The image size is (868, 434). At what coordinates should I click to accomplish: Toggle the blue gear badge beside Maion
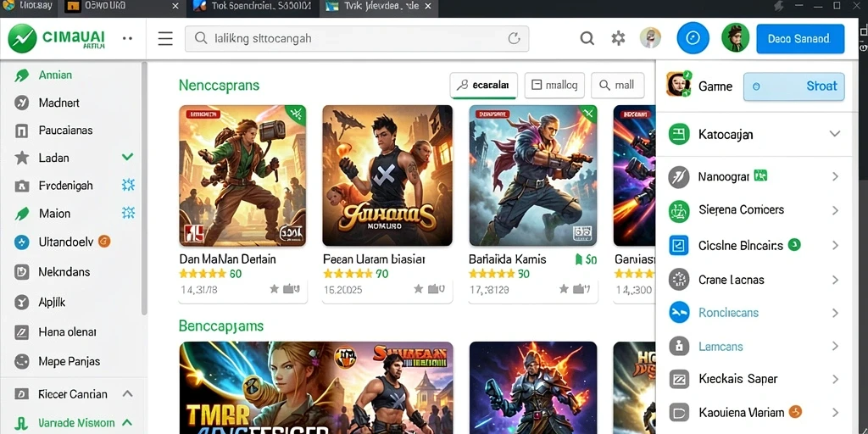pos(128,213)
